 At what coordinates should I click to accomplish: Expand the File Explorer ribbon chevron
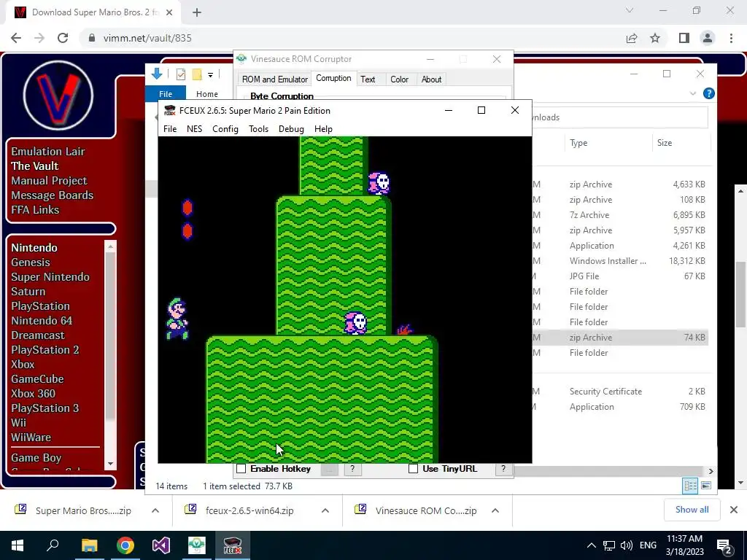point(693,93)
